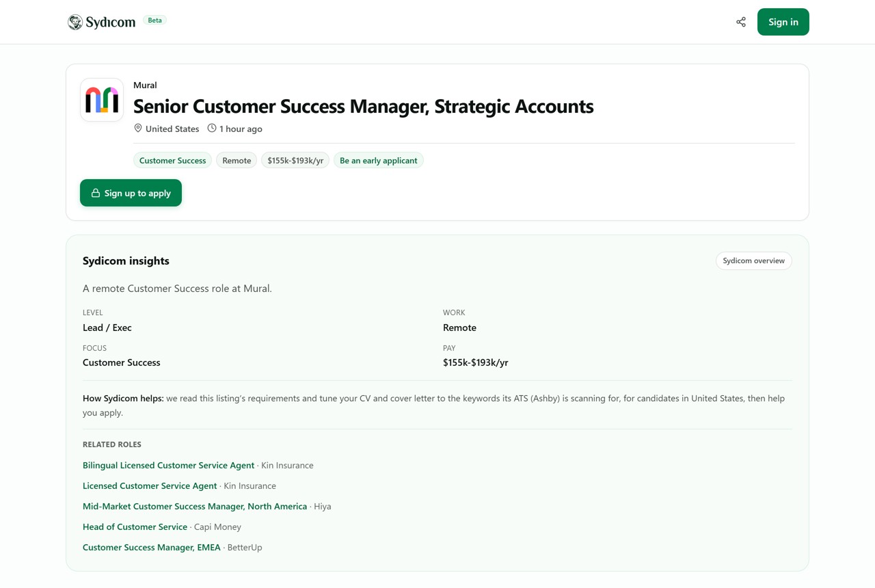Open Mid-Market Customer Success Manager, North America
The image size is (875, 588).
pos(195,506)
